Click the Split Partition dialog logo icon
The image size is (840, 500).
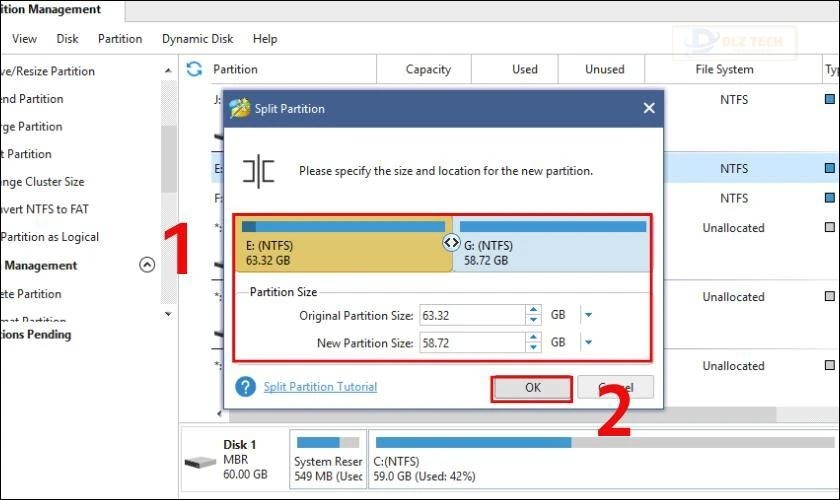(x=239, y=108)
